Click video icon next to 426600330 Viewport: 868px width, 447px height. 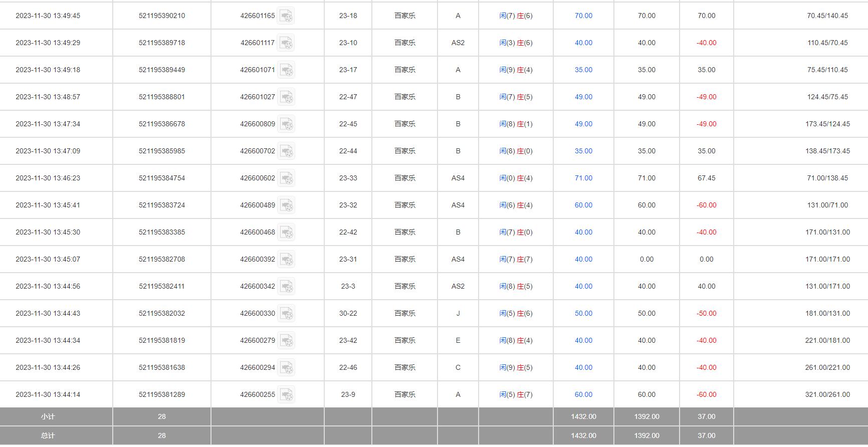click(286, 314)
